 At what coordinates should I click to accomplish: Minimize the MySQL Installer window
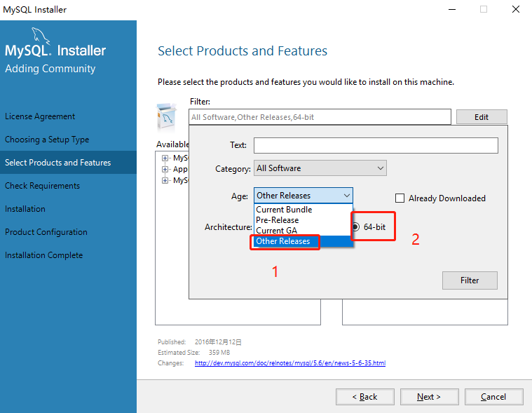pos(452,10)
